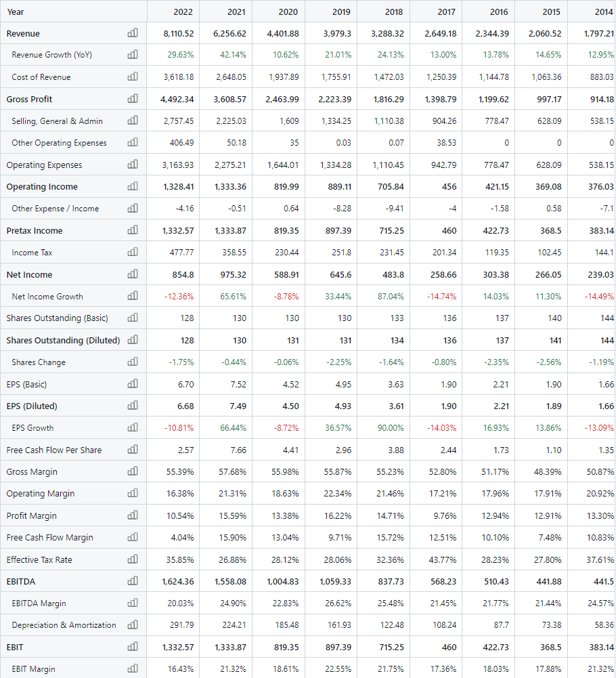Click 2022 other operating expenses 406.49

point(181,143)
